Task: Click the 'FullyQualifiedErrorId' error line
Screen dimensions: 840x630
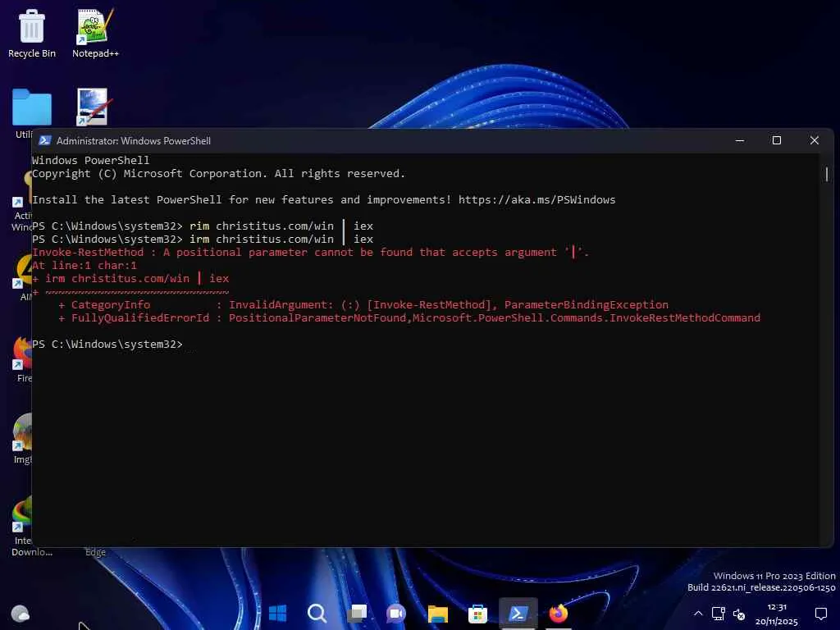Action: [409, 317]
